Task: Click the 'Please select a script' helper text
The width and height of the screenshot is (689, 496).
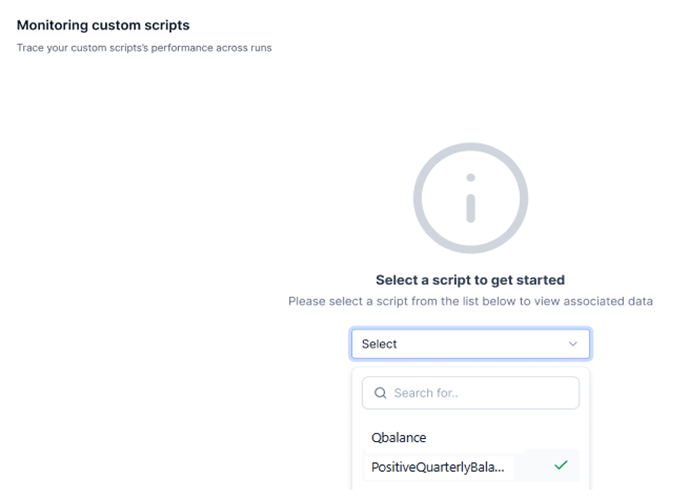Action: tap(470, 301)
